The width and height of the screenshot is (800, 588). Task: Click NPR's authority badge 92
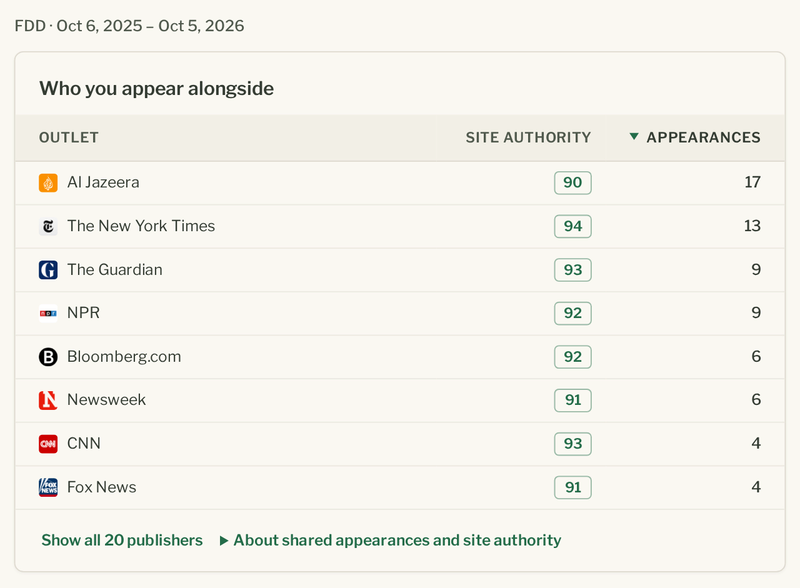pos(572,313)
